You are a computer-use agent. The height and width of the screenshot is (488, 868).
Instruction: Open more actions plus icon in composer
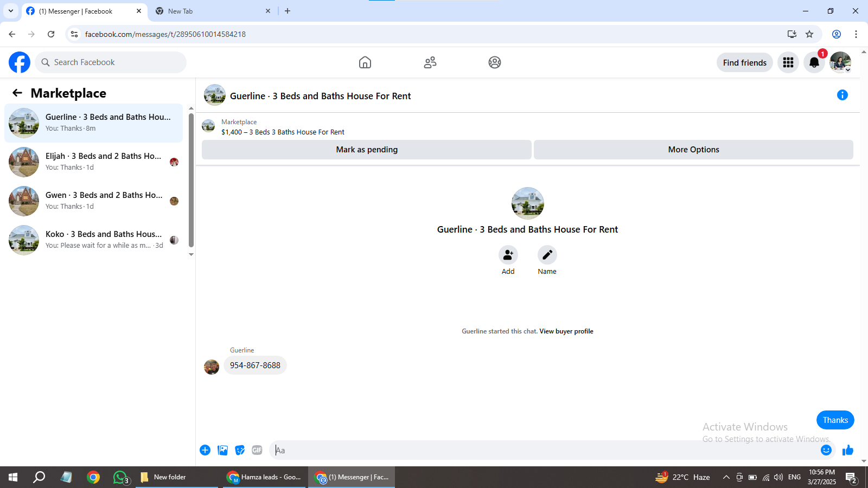(205, 450)
